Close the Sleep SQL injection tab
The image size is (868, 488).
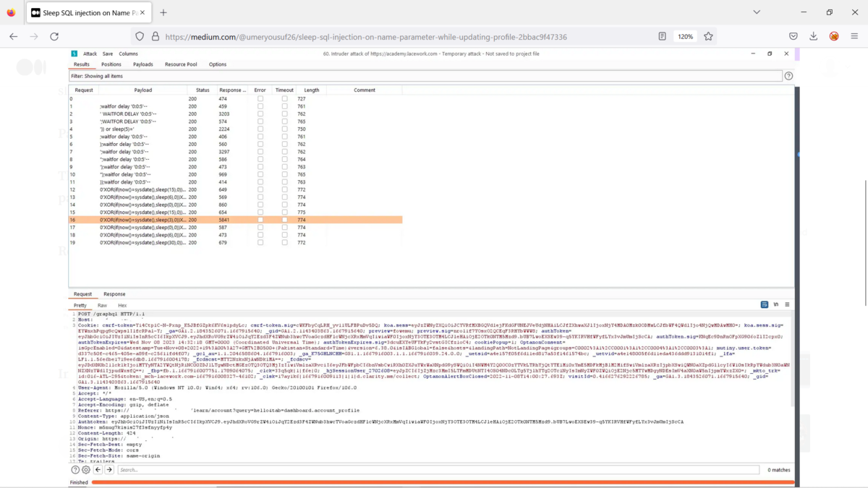click(142, 12)
